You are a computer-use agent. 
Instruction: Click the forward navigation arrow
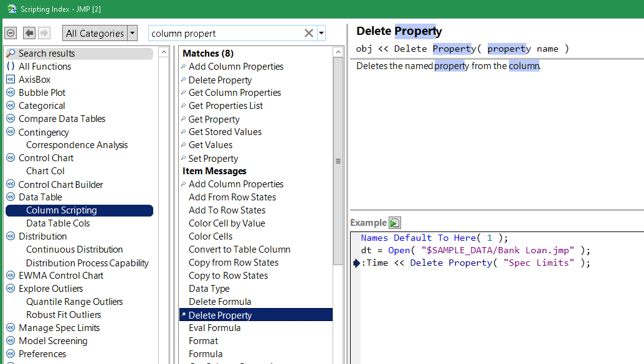click(44, 33)
